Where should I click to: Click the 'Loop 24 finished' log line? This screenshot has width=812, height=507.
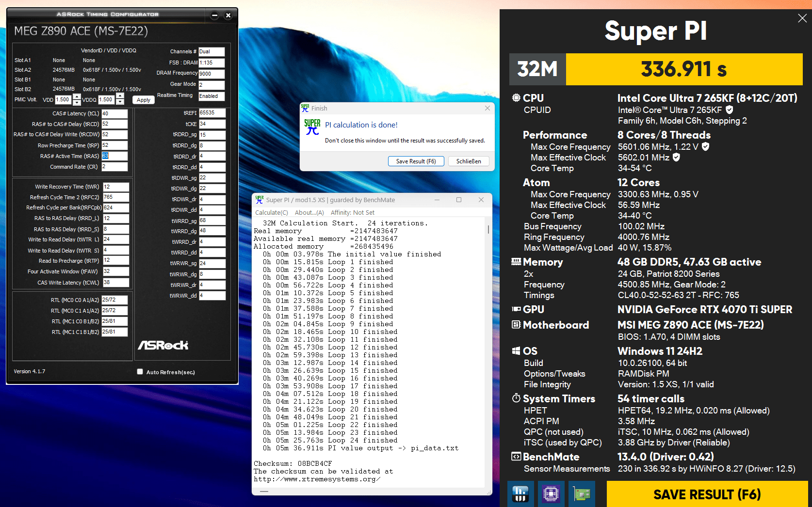pyautogui.click(x=330, y=440)
